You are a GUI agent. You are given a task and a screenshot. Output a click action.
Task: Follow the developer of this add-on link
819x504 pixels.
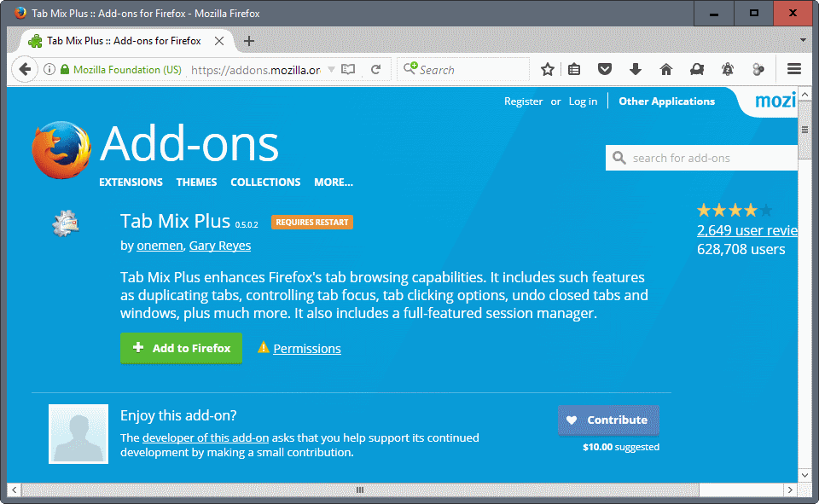(206, 437)
